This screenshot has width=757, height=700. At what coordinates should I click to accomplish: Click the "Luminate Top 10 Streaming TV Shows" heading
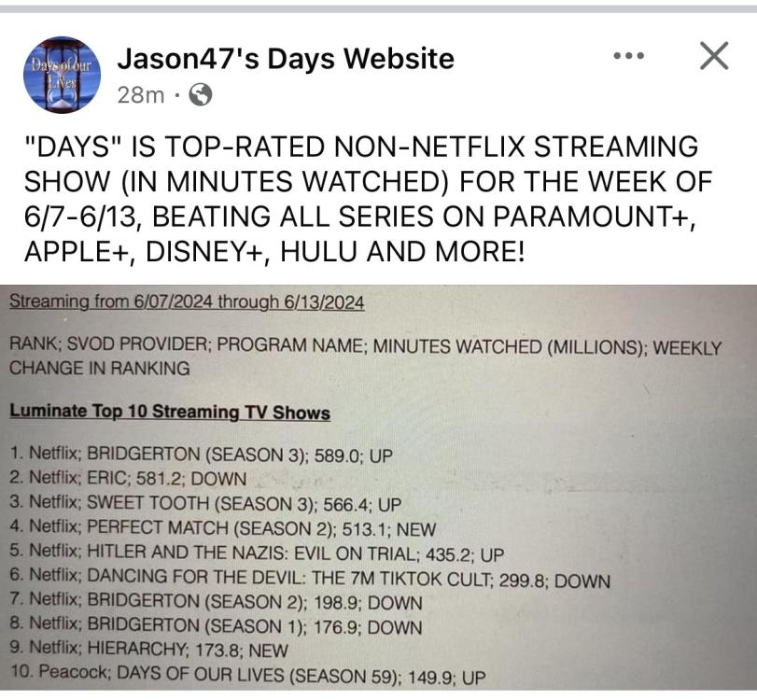point(170,412)
